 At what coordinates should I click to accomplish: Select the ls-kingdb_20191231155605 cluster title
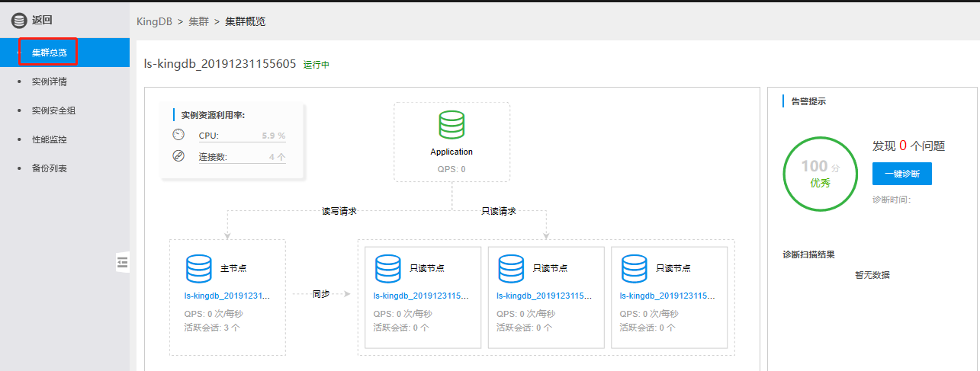[x=220, y=64]
